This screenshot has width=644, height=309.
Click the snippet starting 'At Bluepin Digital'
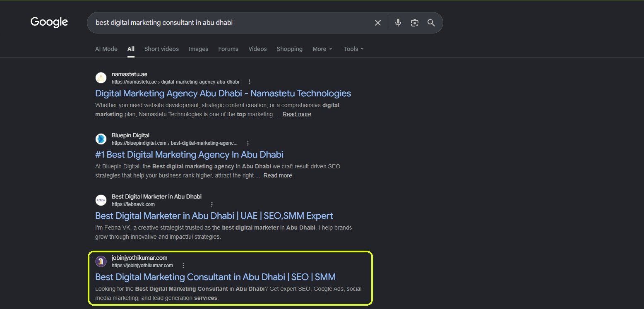tap(218, 171)
